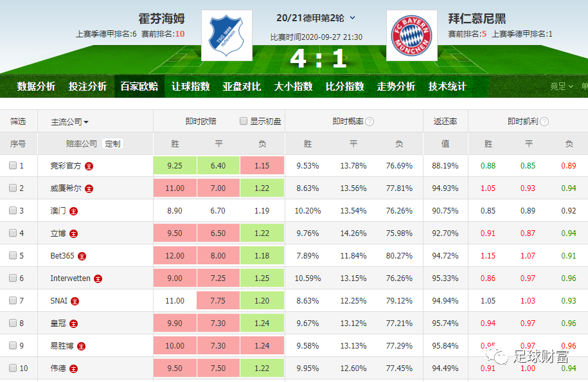The height and width of the screenshot is (382, 588).
Task: Enable the 显示初盘 checkbox
Action: pyautogui.click(x=244, y=121)
